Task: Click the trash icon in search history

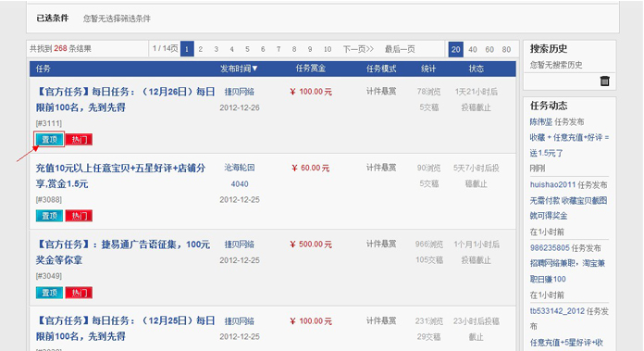Action: (x=604, y=81)
